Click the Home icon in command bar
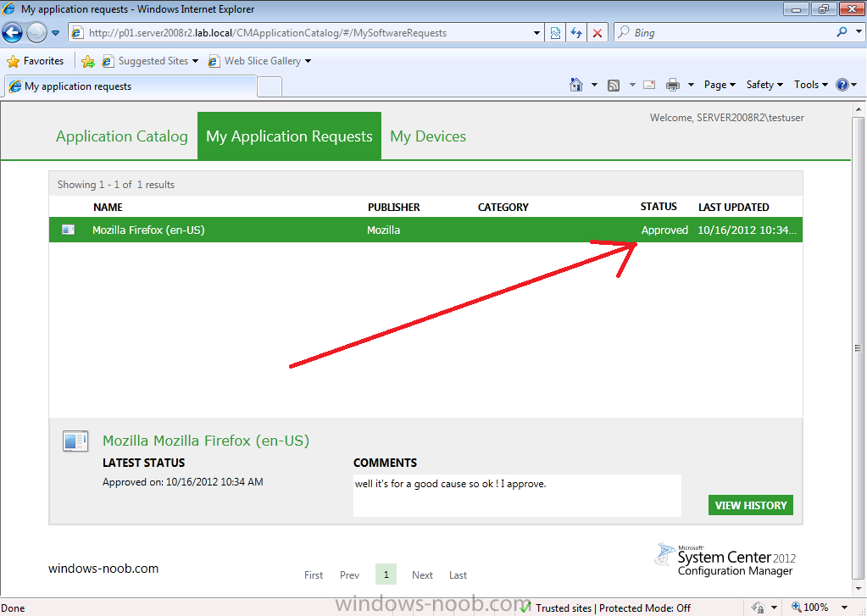 point(576,85)
